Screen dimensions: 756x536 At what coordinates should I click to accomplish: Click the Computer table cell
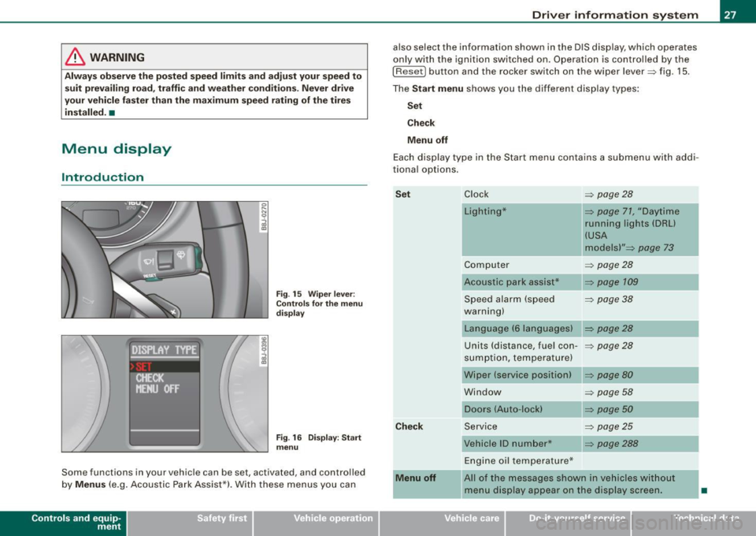[x=521, y=265]
